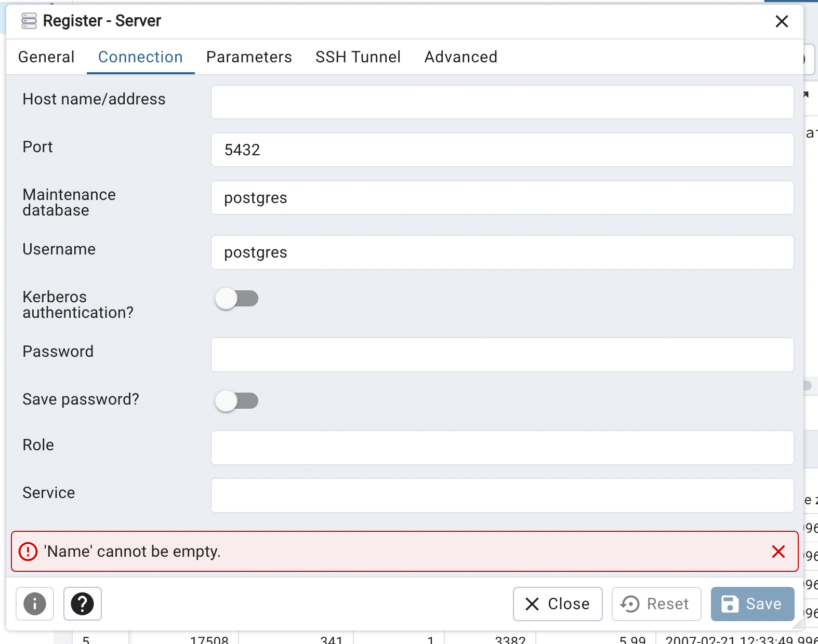Image resolution: width=818 pixels, height=644 pixels.
Task: Open help via question mark icon
Action: pos(82,604)
